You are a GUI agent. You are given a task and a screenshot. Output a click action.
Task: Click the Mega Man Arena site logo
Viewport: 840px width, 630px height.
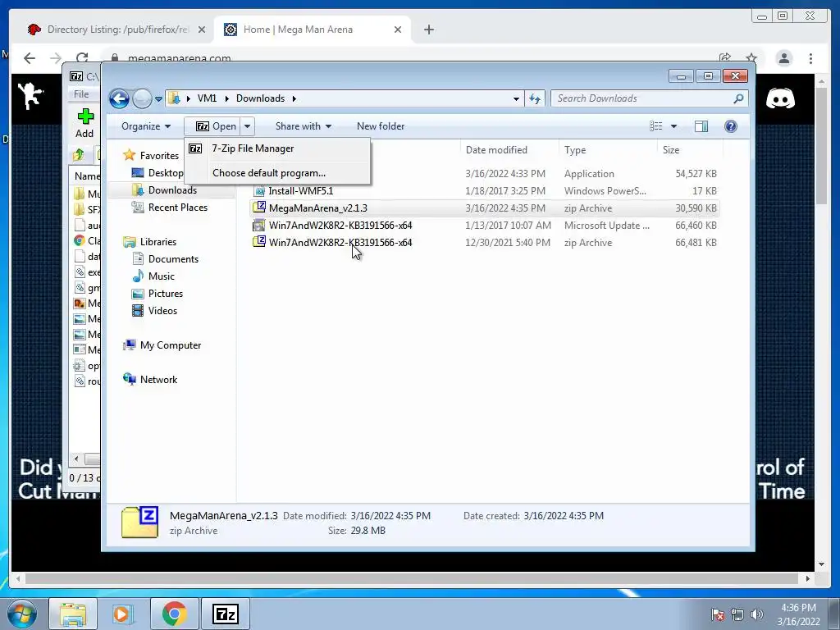(30, 97)
